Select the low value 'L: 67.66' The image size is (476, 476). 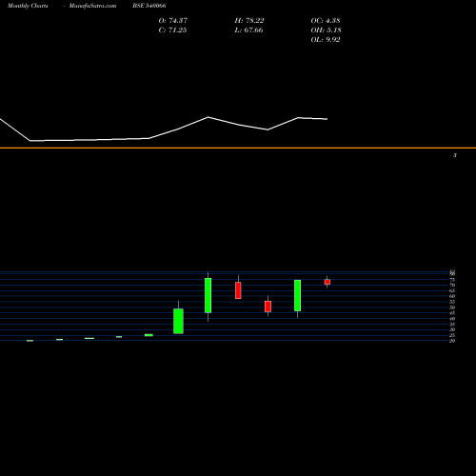click(248, 30)
